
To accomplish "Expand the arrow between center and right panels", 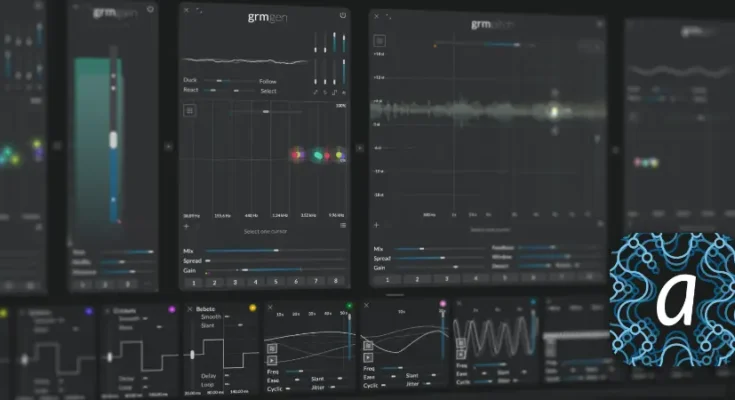I will tap(360, 148).
